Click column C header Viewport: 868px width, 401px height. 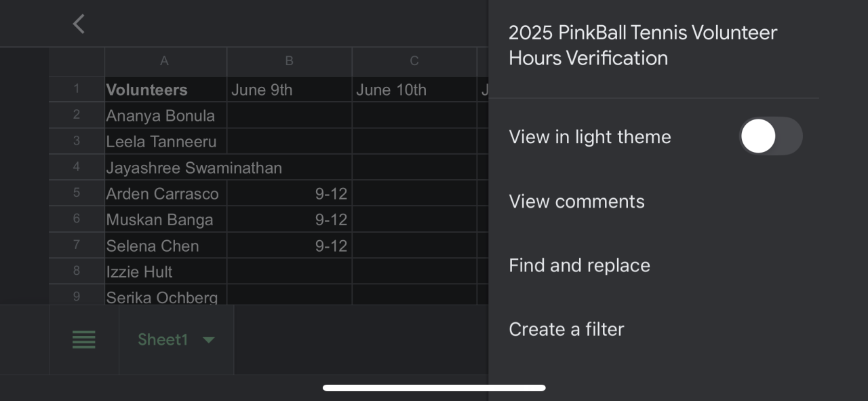coord(414,61)
